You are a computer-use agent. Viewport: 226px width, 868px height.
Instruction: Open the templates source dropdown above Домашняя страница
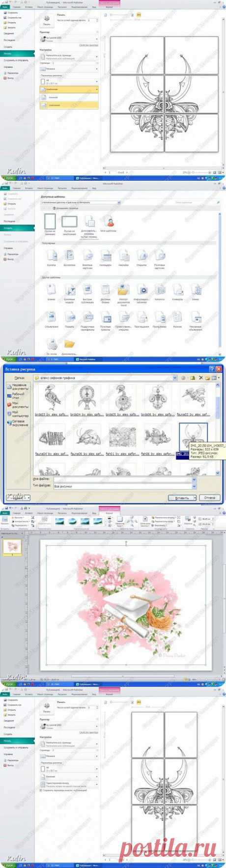(x=81, y=202)
